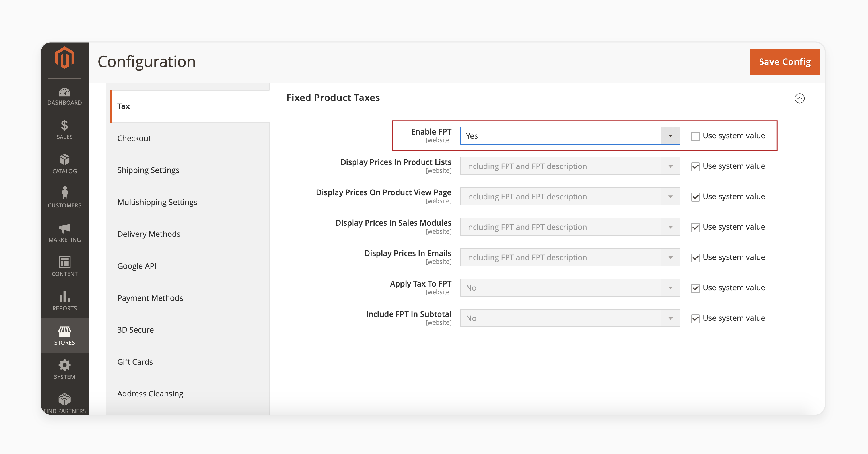This screenshot has width=868, height=454.
Task: Open the Customers person icon
Action: pyautogui.click(x=64, y=193)
